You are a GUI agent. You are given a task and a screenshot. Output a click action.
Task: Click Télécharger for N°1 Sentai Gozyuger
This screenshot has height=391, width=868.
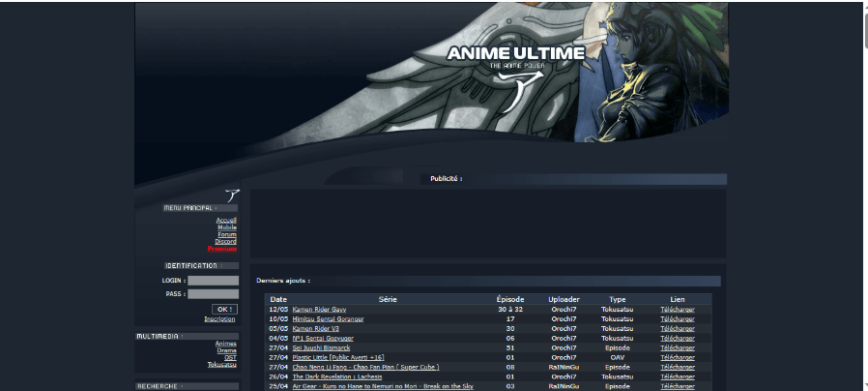click(x=678, y=339)
